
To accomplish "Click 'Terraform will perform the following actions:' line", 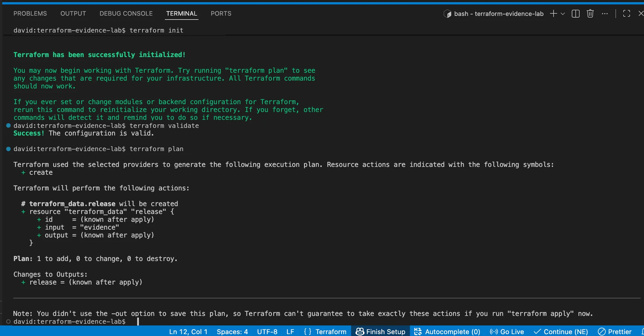I will 101,188.
